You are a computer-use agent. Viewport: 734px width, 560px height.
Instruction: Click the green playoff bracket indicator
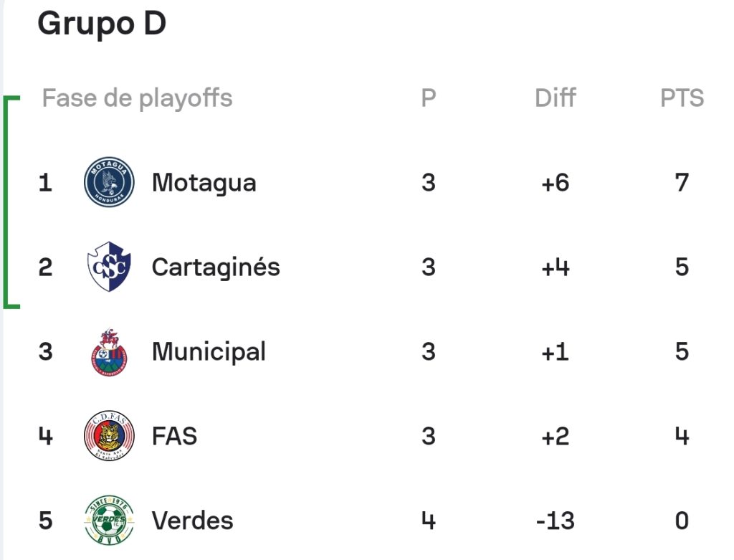pos(11,202)
